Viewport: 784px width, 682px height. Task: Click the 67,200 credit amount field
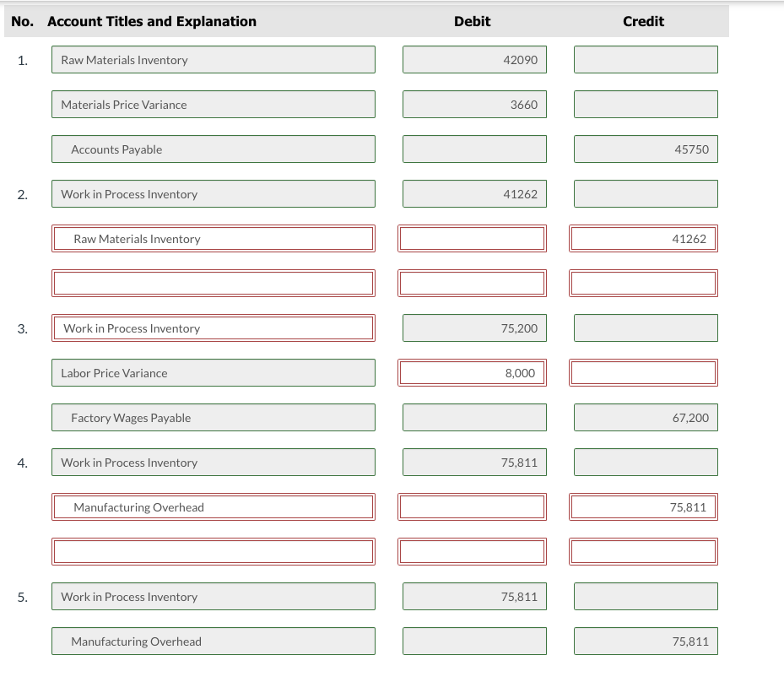pos(646,417)
